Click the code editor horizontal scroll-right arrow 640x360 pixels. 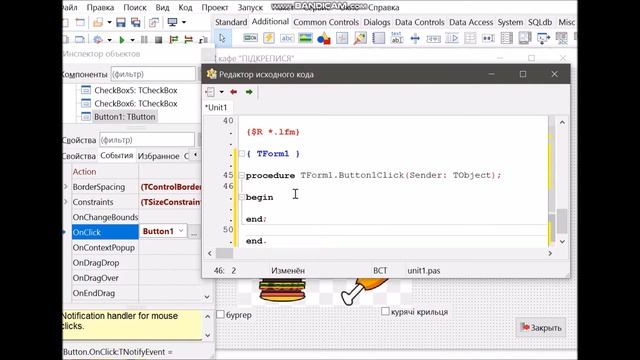(550, 253)
